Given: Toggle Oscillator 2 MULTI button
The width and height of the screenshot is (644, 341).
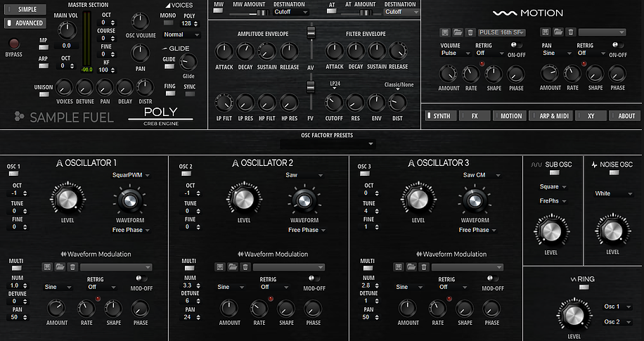Looking at the screenshot, I should tap(189, 269).
